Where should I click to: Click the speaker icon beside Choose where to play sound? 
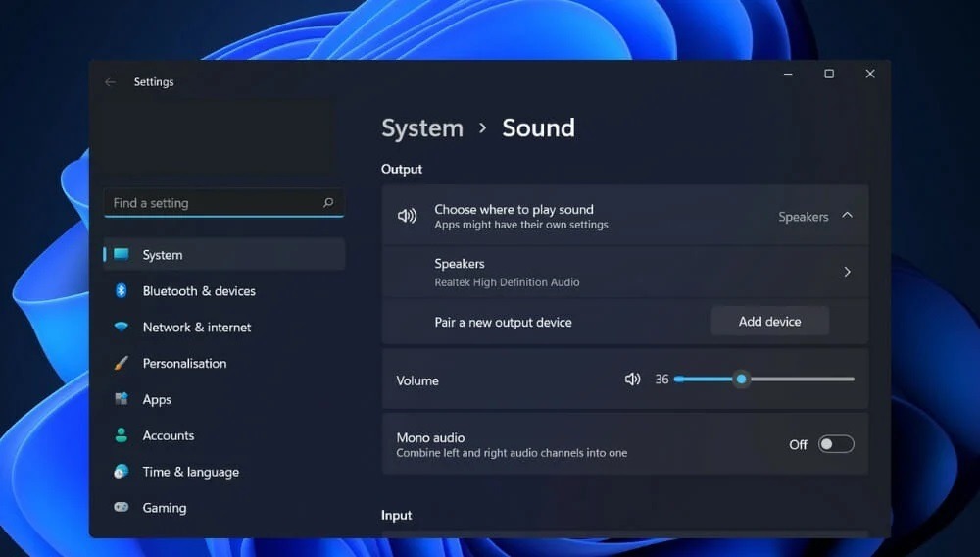click(x=407, y=216)
